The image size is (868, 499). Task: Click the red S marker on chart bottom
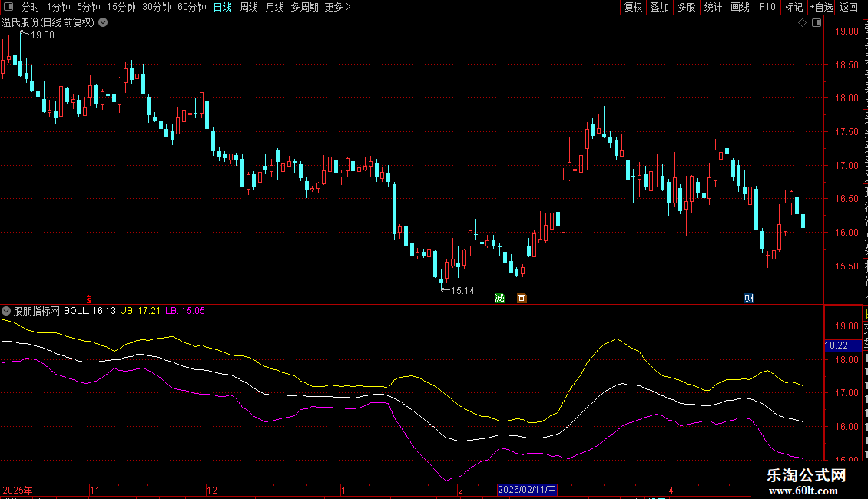[x=88, y=299]
